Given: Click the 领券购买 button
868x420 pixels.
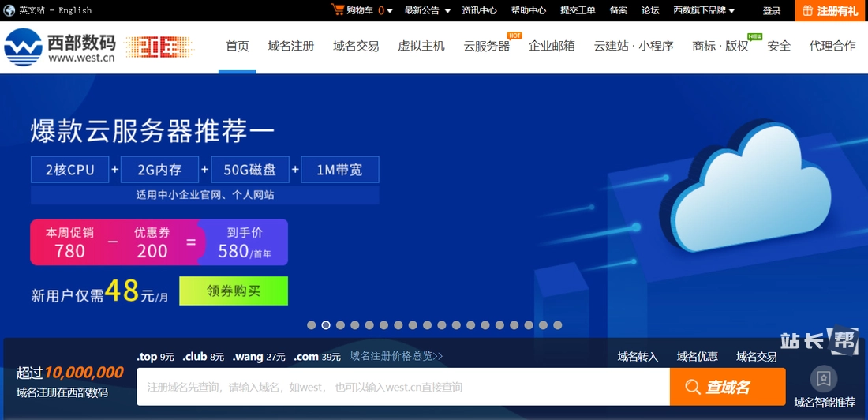Looking at the screenshot, I should point(234,291).
